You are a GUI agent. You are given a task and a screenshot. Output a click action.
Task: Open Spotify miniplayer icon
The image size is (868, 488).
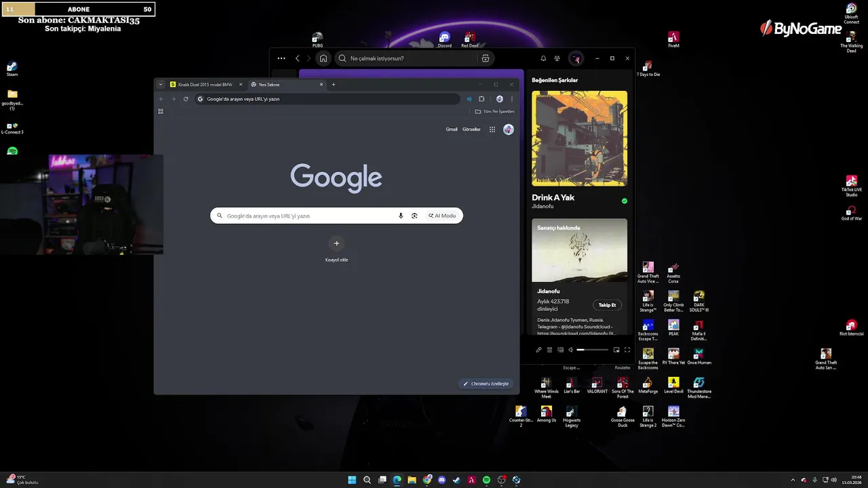pos(616,350)
